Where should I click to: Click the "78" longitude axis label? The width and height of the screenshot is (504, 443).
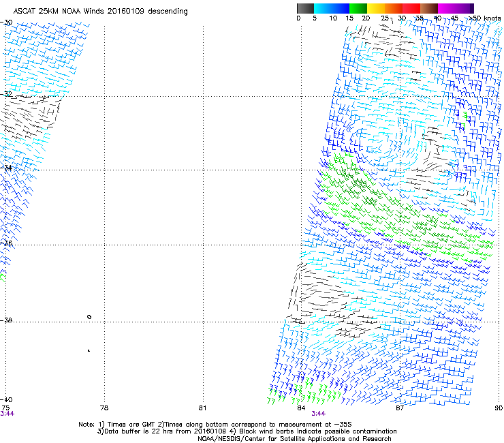pyautogui.click(x=104, y=408)
